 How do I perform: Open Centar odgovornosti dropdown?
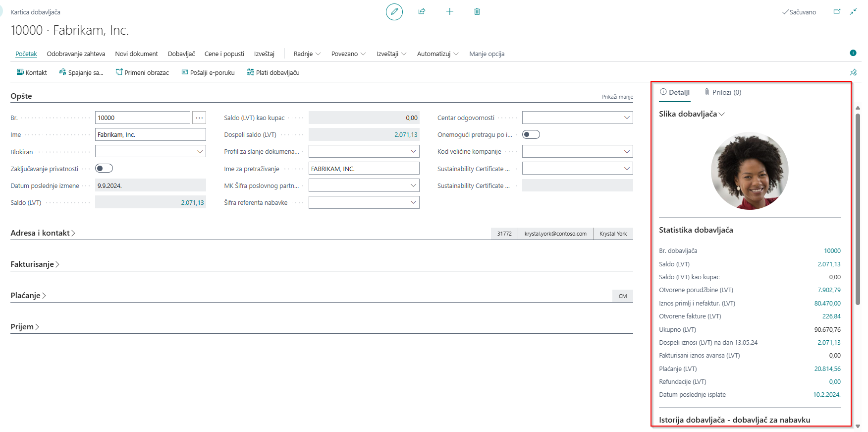(x=577, y=118)
